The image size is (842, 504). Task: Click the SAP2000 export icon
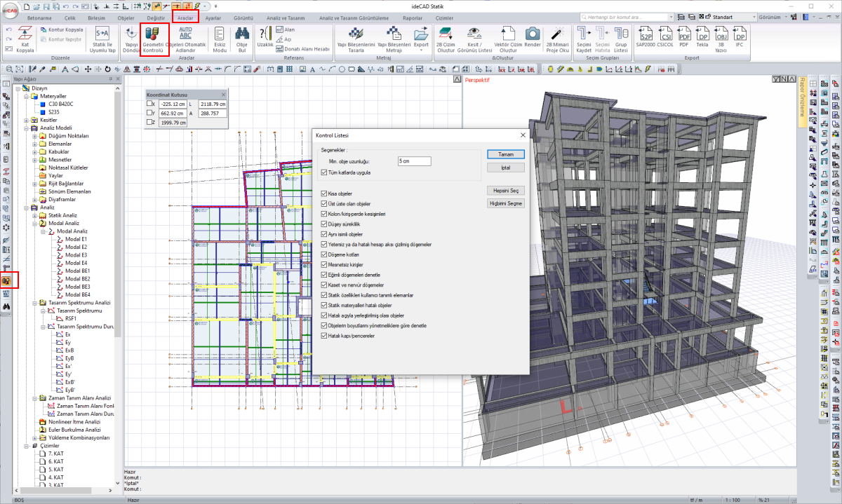tap(646, 34)
